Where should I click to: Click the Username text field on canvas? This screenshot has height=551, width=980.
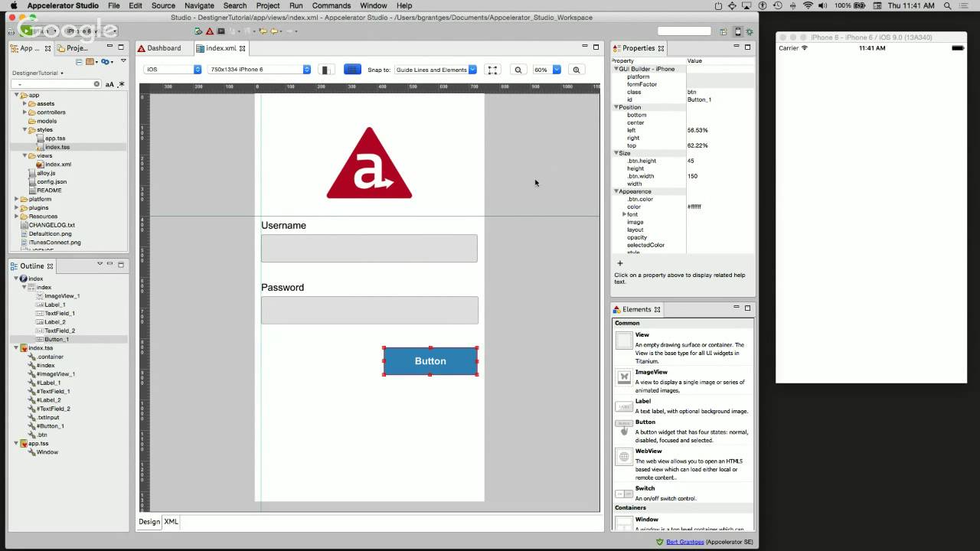(x=369, y=248)
